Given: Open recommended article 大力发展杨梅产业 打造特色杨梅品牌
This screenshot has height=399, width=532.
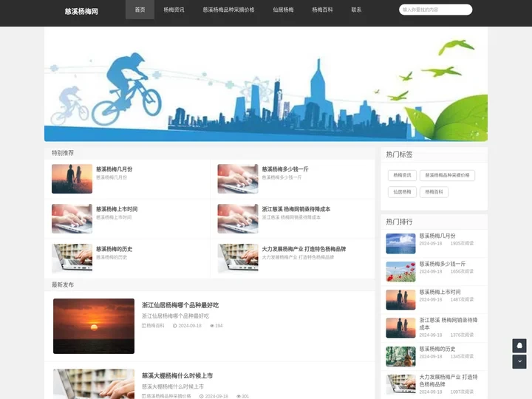Looking at the screenshot, I should click(304, 249).
